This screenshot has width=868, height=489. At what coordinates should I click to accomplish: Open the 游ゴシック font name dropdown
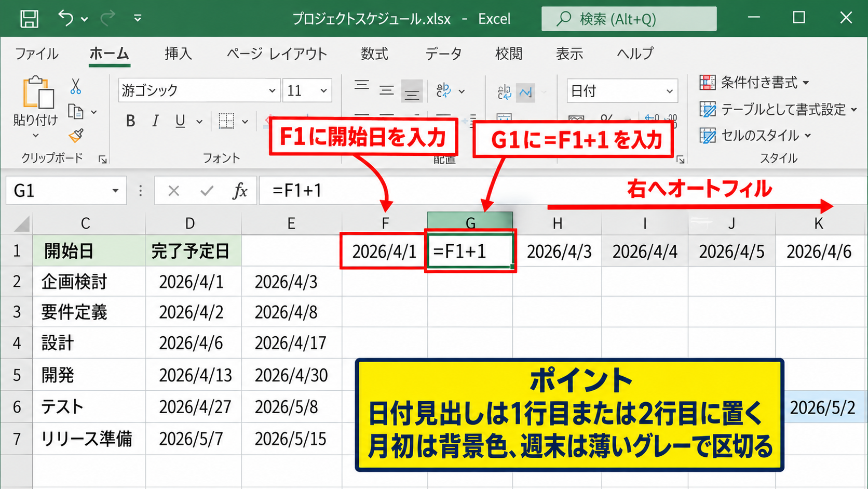272,90
